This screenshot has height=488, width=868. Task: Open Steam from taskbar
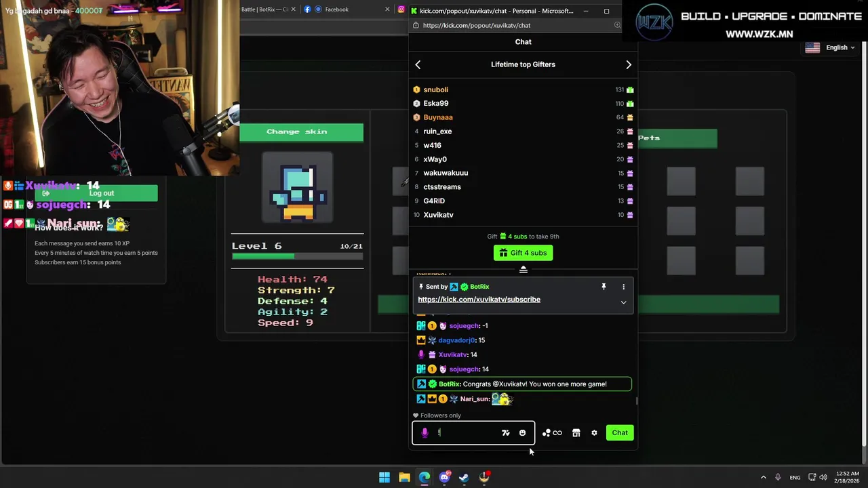464,477
